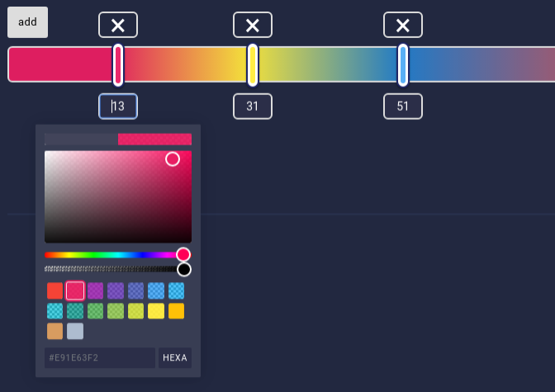The width and height of the screenshot is (555, 392).
Task: Delete the blue gradient stop at 51
Action: [403, 25]
